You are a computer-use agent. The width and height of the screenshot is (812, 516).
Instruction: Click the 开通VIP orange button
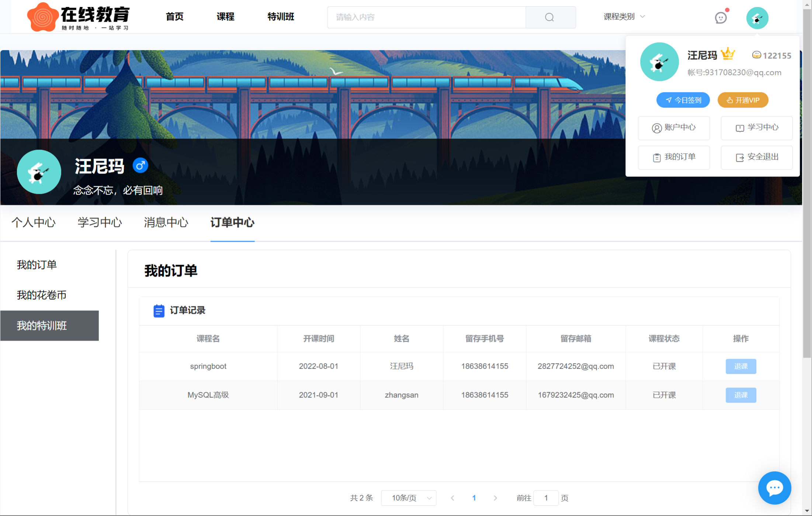point(743,100)
